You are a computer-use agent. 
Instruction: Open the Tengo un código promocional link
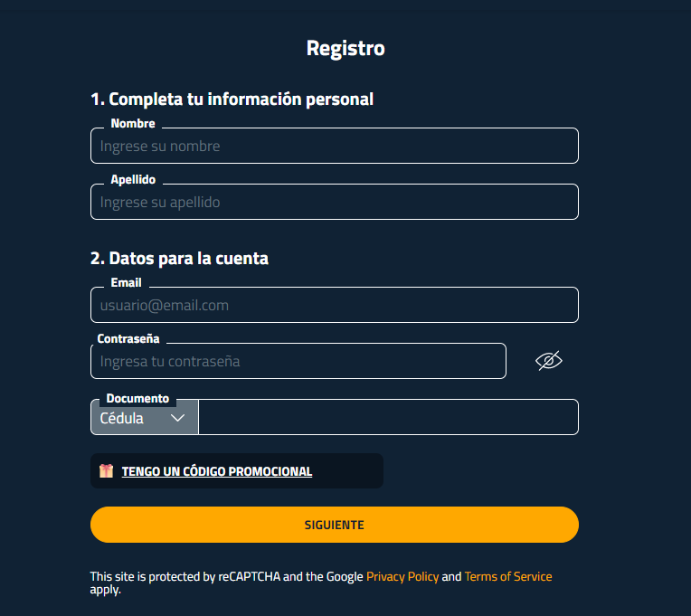tap(217, 471)
